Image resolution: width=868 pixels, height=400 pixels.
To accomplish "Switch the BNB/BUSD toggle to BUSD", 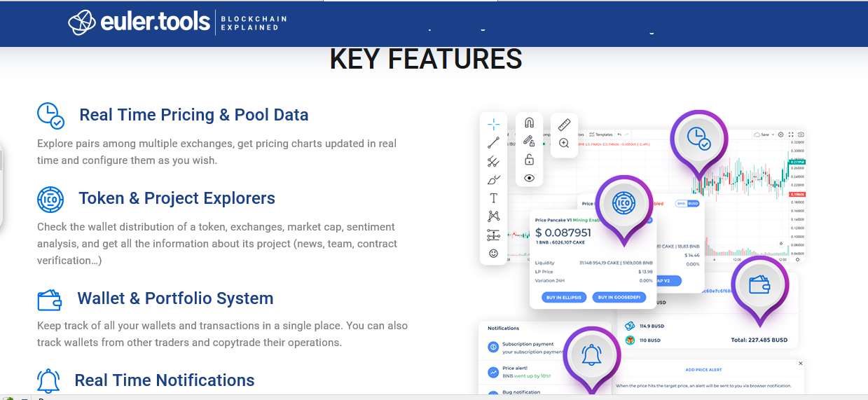I will 693,203.
